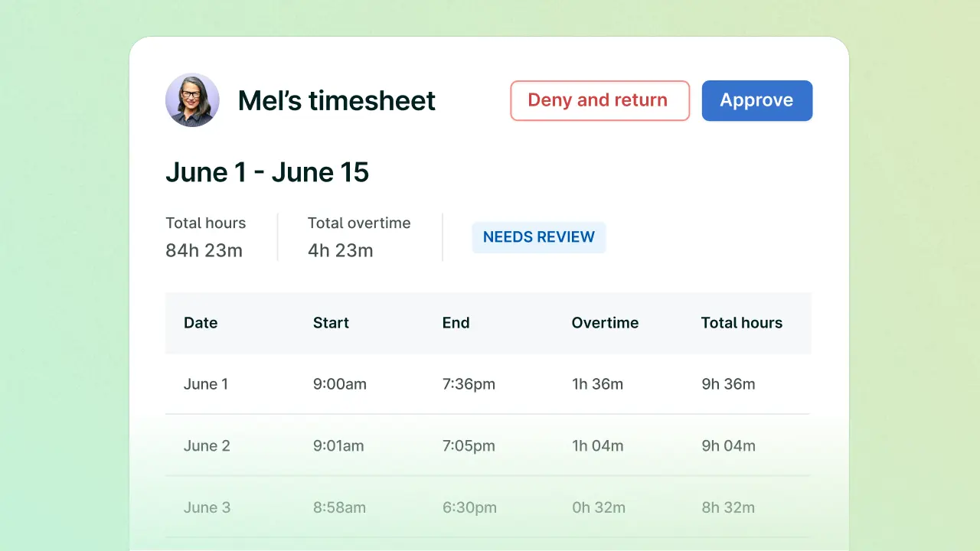
Task: Click the 4h 23m total overtime summary
Action: (340, 250)
